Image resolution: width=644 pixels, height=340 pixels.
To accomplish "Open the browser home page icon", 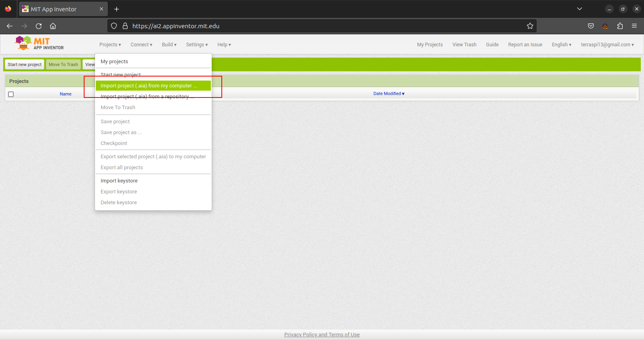I will click(x=53, y=26).
